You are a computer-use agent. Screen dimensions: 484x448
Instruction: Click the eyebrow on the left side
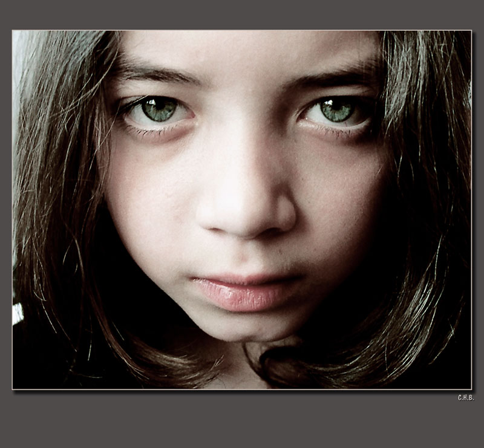pos(154,73)
